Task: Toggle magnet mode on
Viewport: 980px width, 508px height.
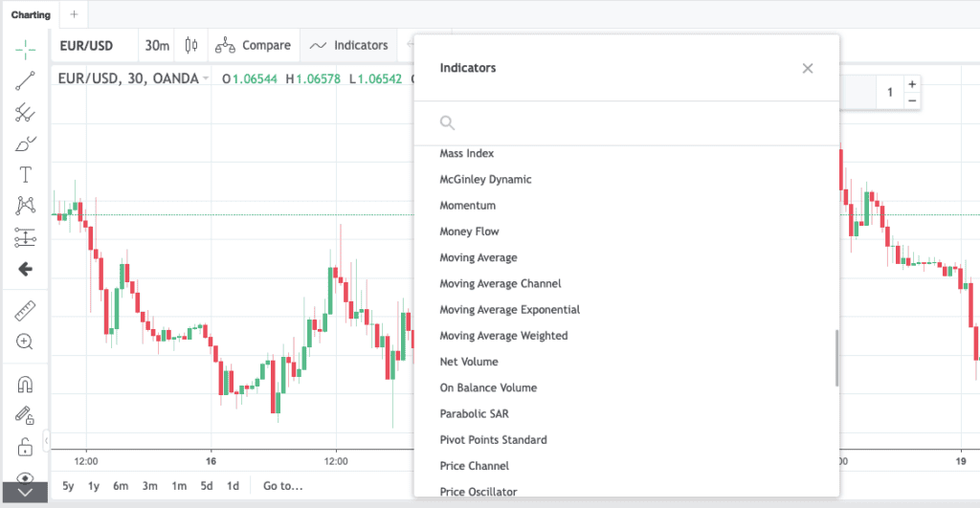Action: [x=25, y=385]
